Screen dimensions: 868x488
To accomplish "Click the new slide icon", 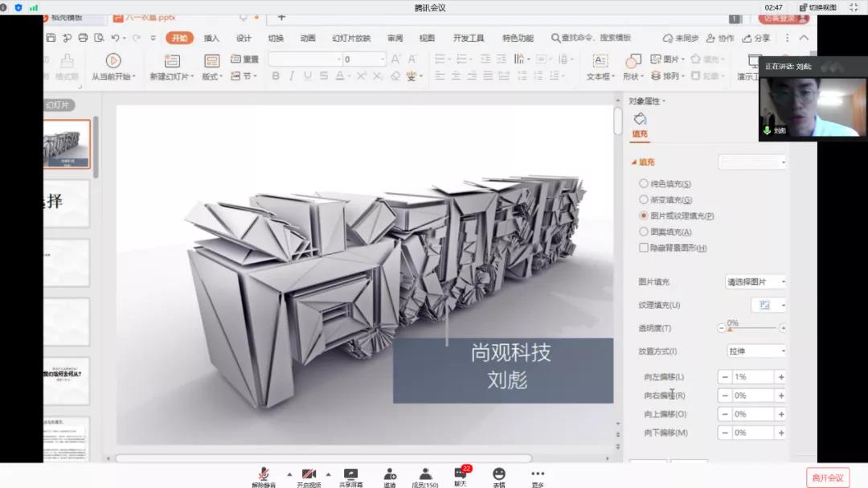I will pyautogui.click(x=172, y=61).
